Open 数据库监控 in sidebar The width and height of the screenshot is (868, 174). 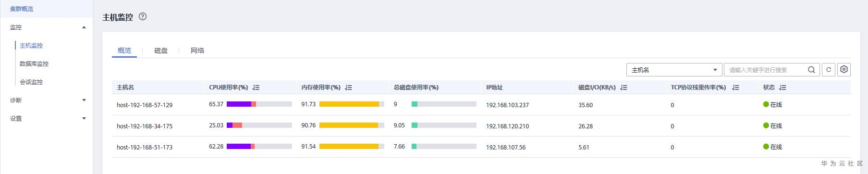coord(34,64)
